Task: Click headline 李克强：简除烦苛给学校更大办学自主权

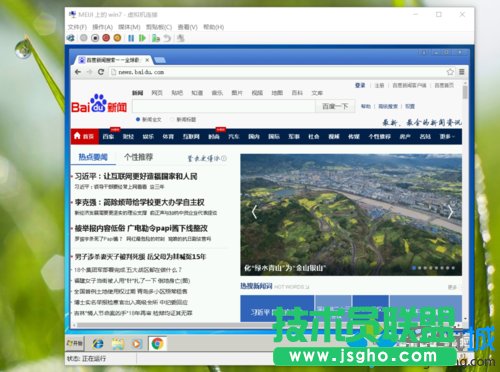Action: [x=139, y=202]
